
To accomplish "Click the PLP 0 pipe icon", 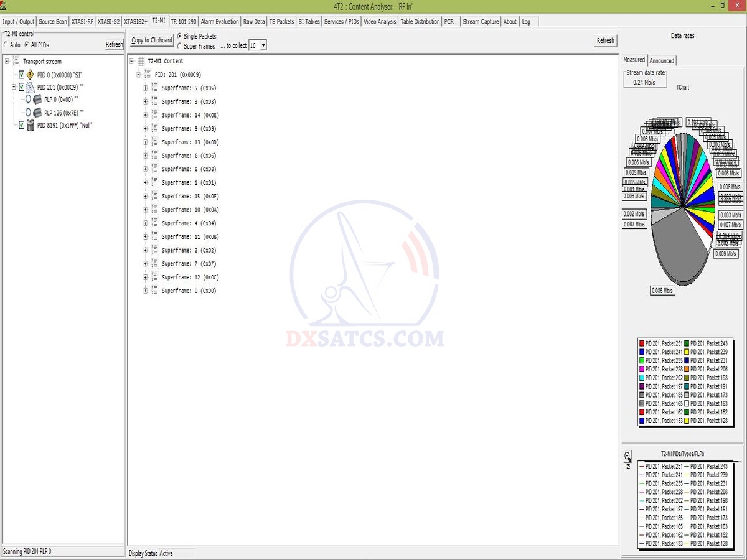I will coord(37,100).
